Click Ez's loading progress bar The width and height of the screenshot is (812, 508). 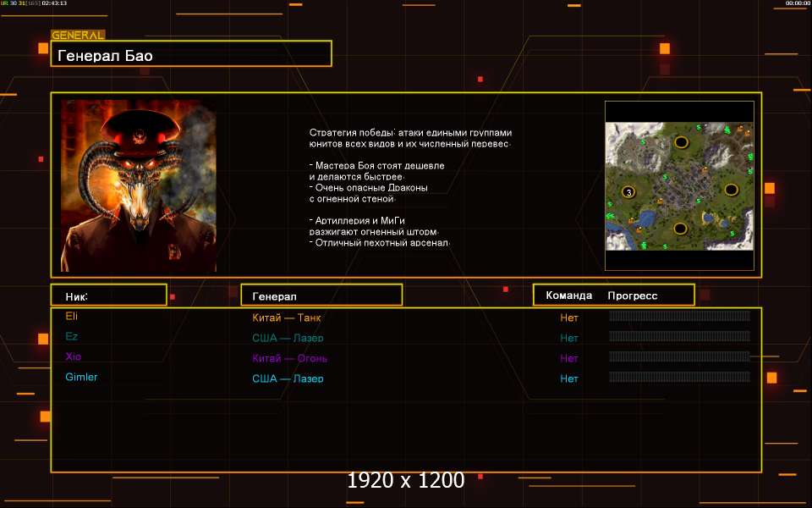point(679,336)
